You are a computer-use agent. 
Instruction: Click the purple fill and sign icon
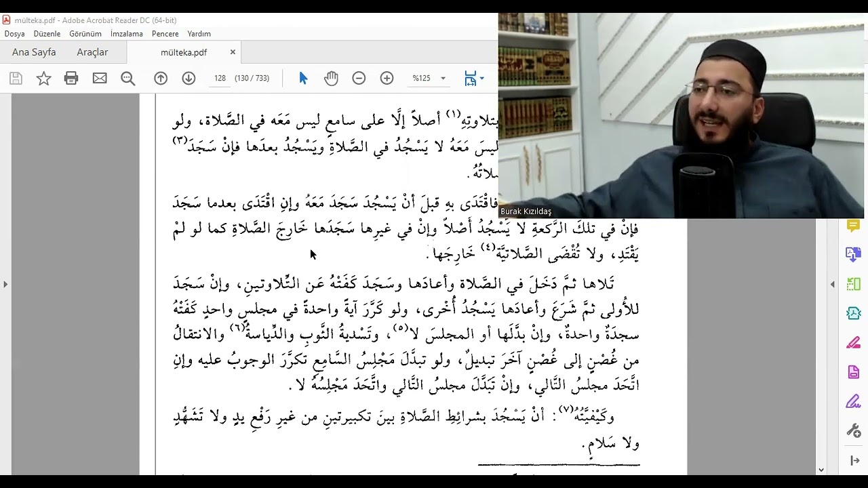pyautogui.click(x=854, y=401)
